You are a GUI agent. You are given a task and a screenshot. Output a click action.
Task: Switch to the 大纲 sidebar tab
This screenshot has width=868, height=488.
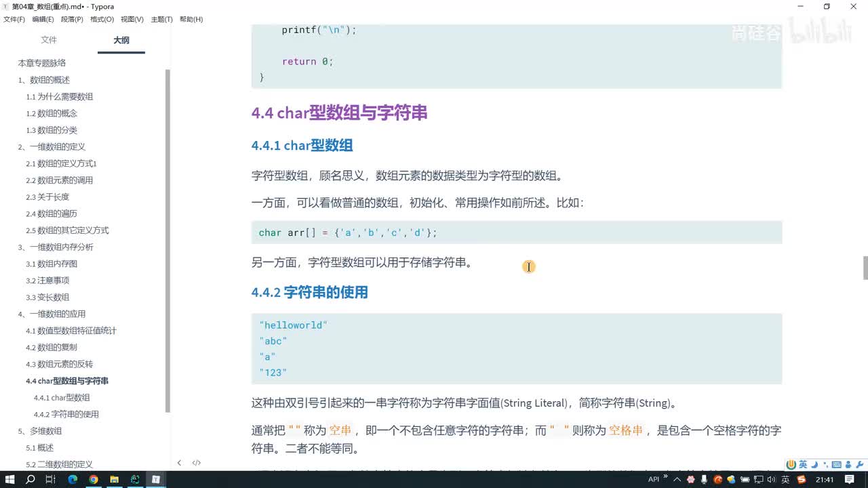(x=121, y=40)
